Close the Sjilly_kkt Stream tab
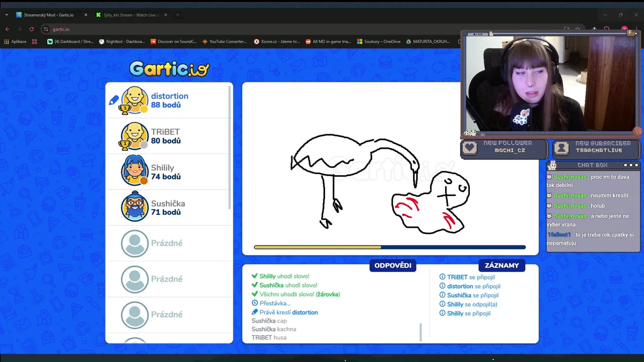Image resolution: width=644 pixels, height=362 pixels. [x=166, y=15]
